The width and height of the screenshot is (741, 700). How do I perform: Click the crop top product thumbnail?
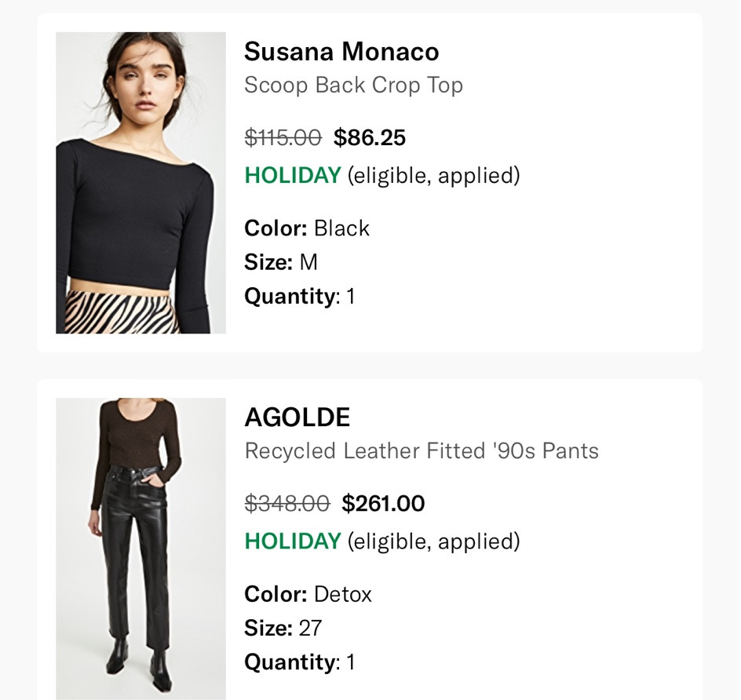pos(140,182)
